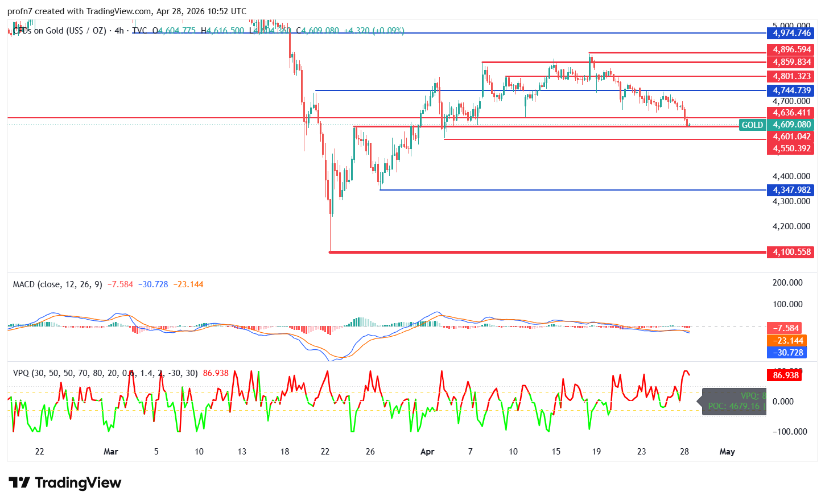Click the TradingView logo icon at the bottom

click(19, 483)
